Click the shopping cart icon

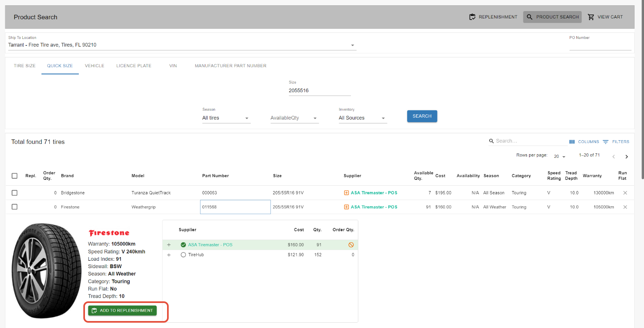[591, 17]
